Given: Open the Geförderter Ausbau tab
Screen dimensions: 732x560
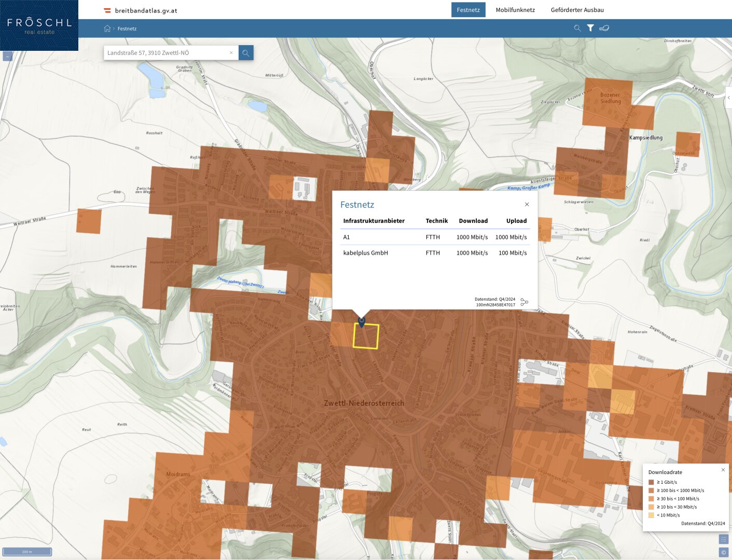Looking at the screenshot, I should [x=577, y=10].
